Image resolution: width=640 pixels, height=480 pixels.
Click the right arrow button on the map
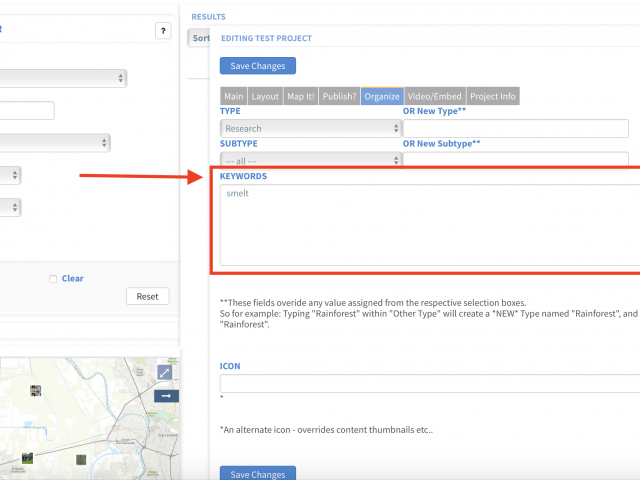pyautogui.click(x=165, y=396)
